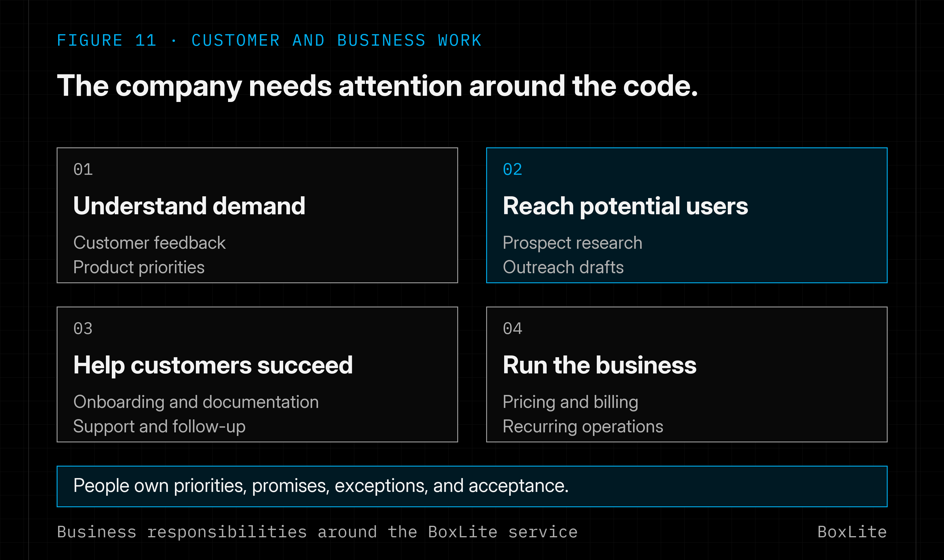Select the blue '02' card number
944x560 pixels.
[x=512, y=169]
